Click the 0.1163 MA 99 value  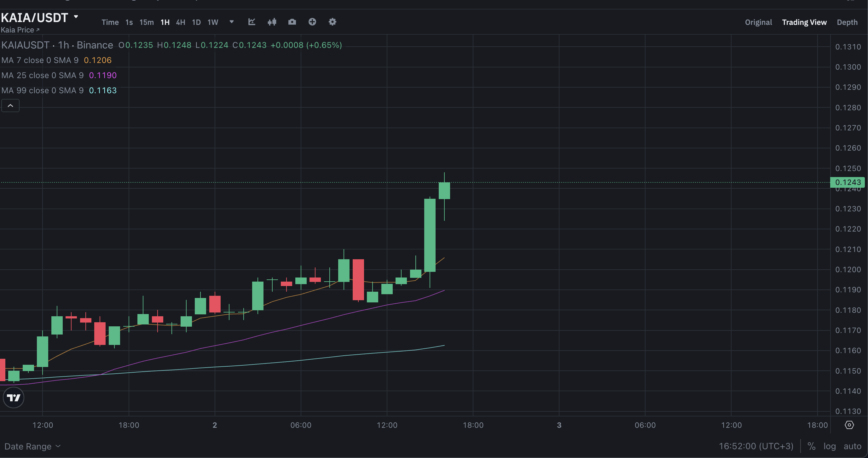point(103,91)
